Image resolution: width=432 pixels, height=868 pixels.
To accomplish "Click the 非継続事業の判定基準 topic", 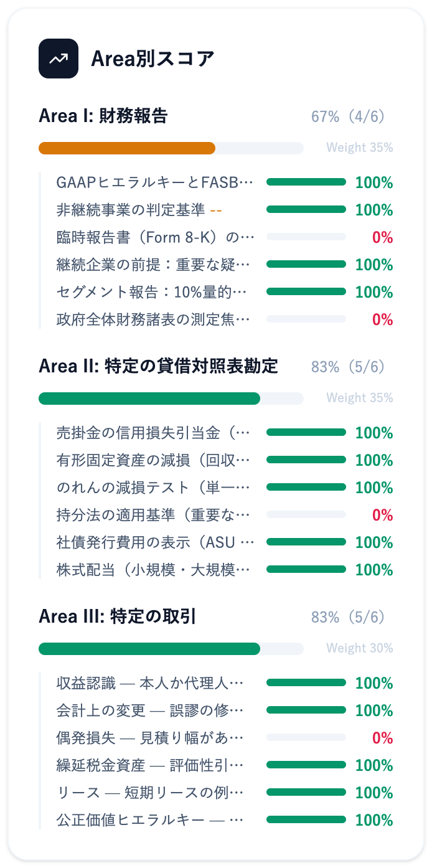I will pyautogui.click(x=130, y=210).
